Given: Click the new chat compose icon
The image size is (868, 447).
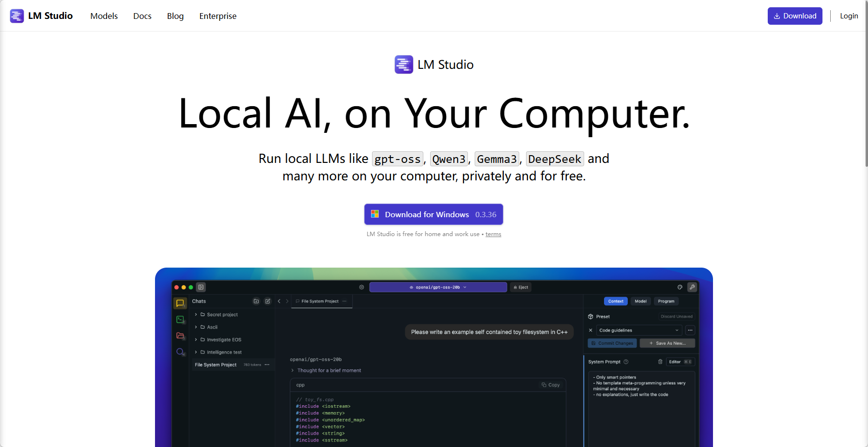Looking at the screenshot, I should tap(268, 301).
